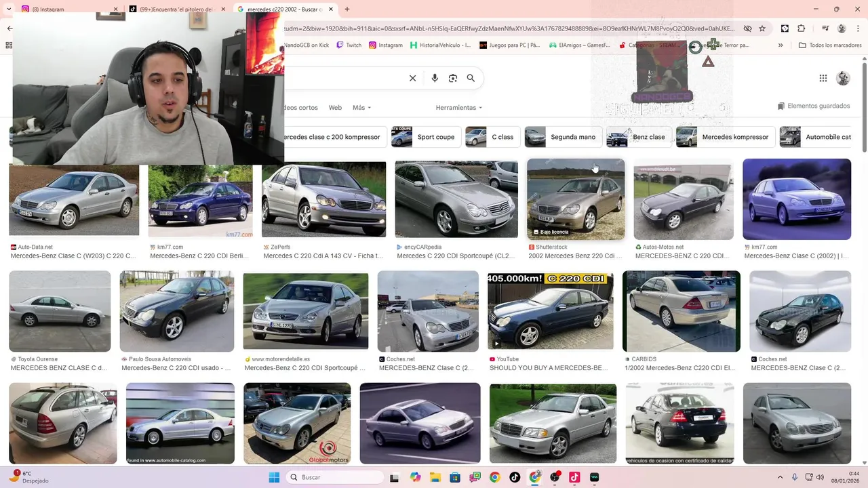Start a voice search with the microphone icon
This screenshot has width=868, height=488.
click(435, 78)
